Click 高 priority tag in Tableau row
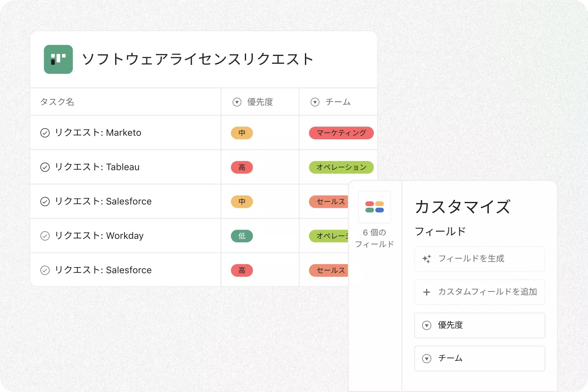 [x=242, y=167]
